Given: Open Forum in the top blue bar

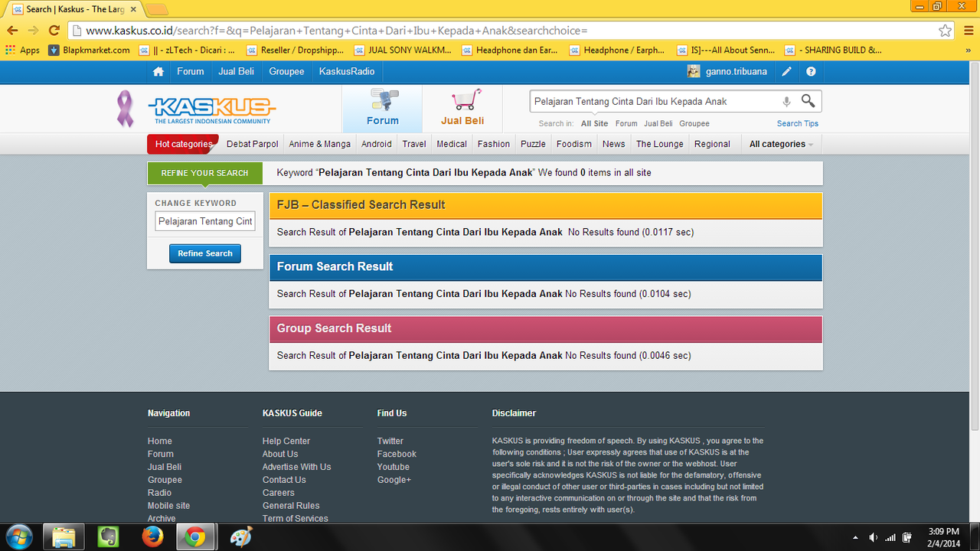Looking at the screenshot, I should (x=191, y=71).
